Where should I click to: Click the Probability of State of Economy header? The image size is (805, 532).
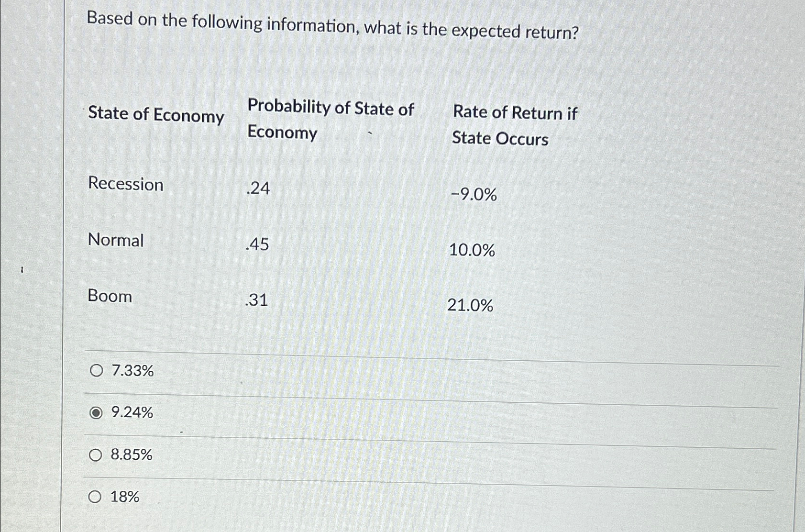tap(330, 122)
